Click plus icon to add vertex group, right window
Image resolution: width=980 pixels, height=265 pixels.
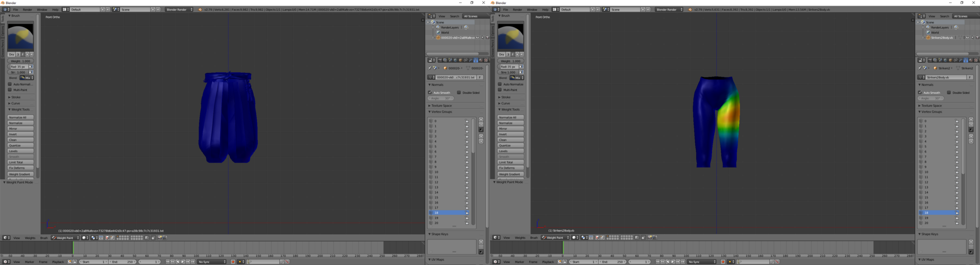click(971, 120)
